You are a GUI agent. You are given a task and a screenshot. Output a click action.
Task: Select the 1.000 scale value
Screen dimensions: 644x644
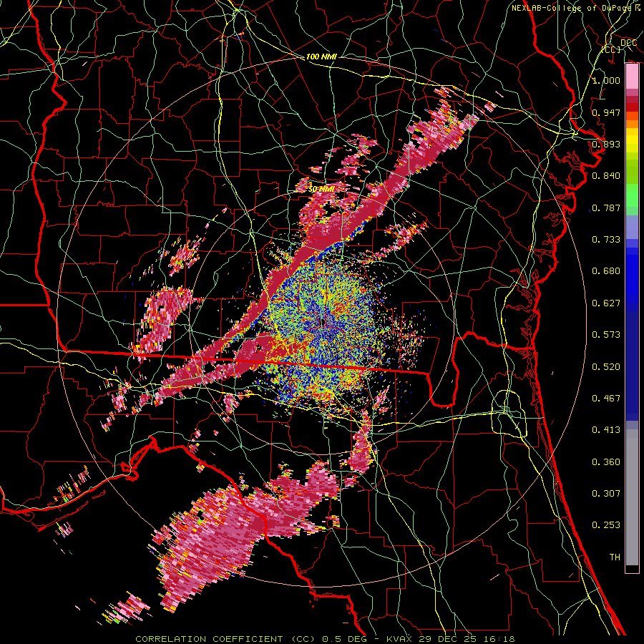point(606,80)
